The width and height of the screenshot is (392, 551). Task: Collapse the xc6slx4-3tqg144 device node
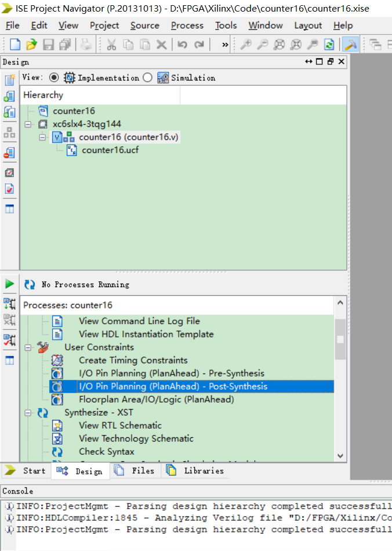point(28,124)
